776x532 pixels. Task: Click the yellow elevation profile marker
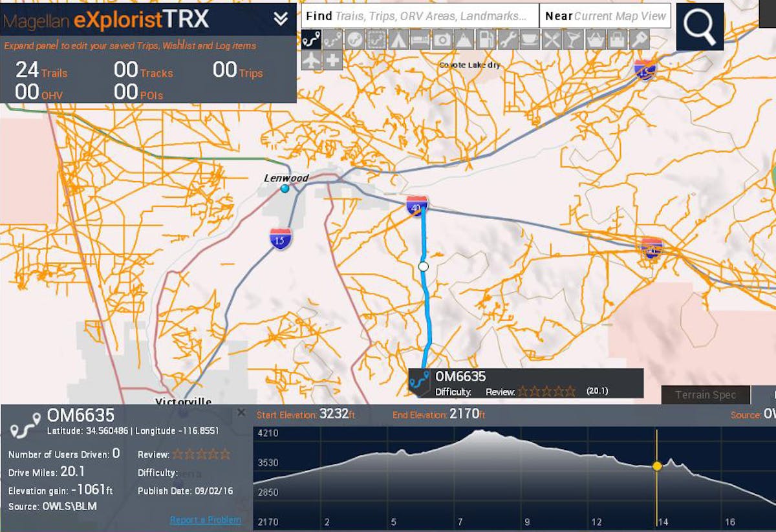point(657,466)
